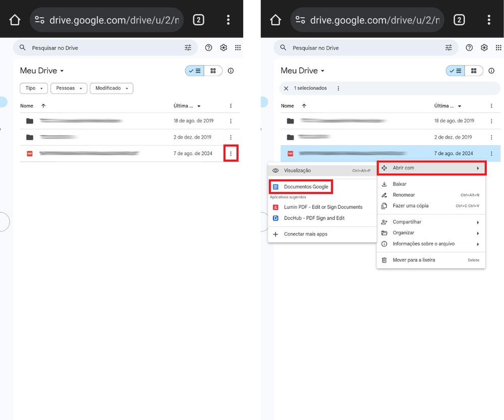Expand the Pessoas filter dropdown
The image size is (504, 420).
pyautogui.click(x=69, y=88)
